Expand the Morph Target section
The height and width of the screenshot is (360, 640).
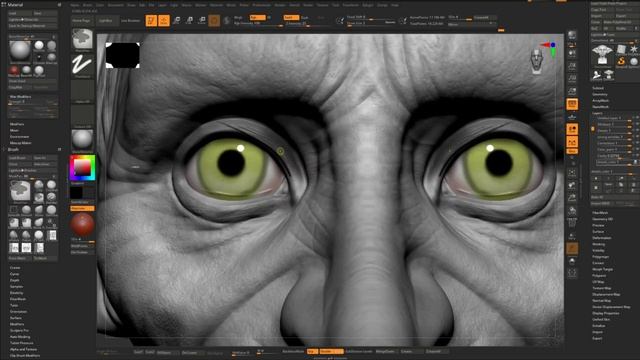point(602,269)
